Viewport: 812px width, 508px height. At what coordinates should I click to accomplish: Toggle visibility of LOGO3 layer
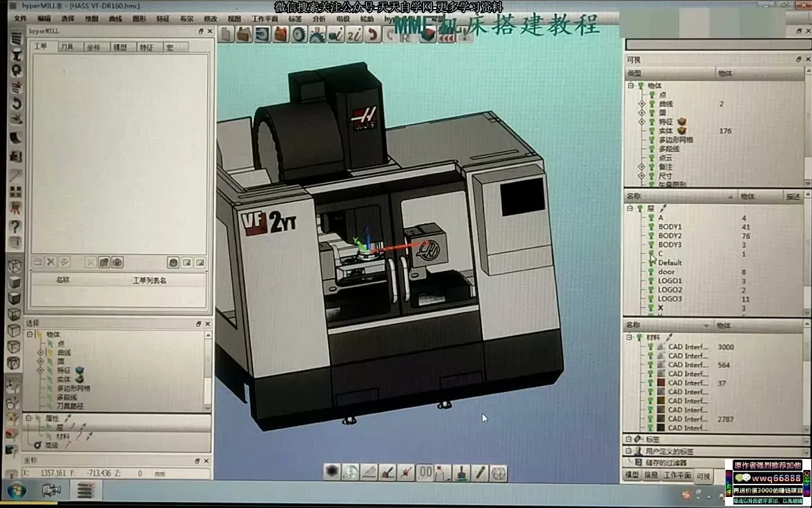coord(651,299)
